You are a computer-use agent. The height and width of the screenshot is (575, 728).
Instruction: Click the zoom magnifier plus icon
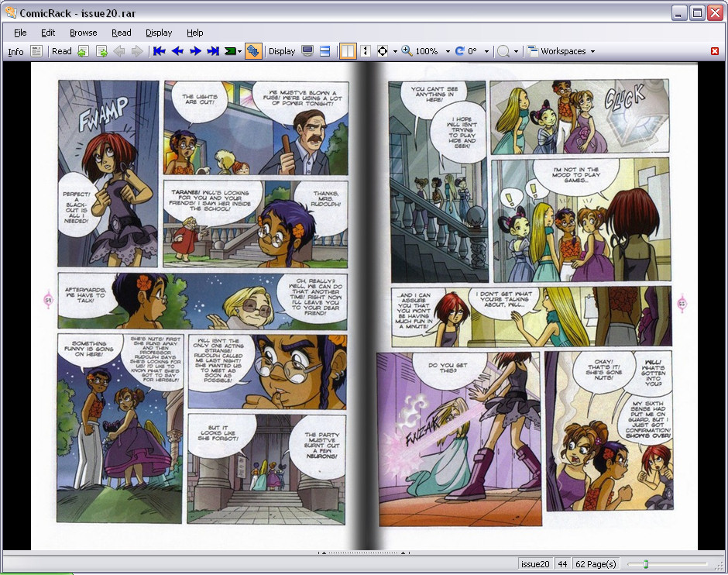point(407,50)
